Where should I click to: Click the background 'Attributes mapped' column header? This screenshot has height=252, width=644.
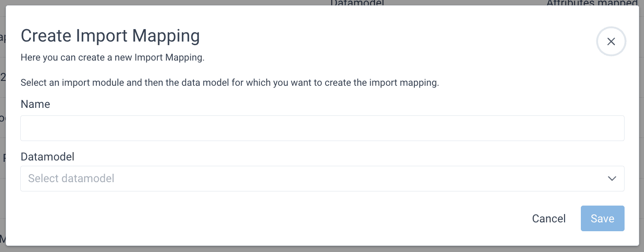pos(592,3)
